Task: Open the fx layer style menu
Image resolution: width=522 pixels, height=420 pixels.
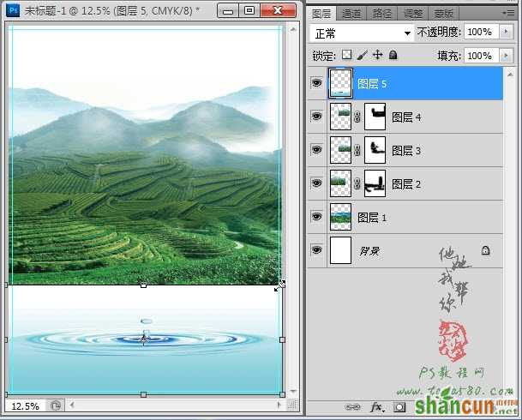Action: (x=377, y=406)
